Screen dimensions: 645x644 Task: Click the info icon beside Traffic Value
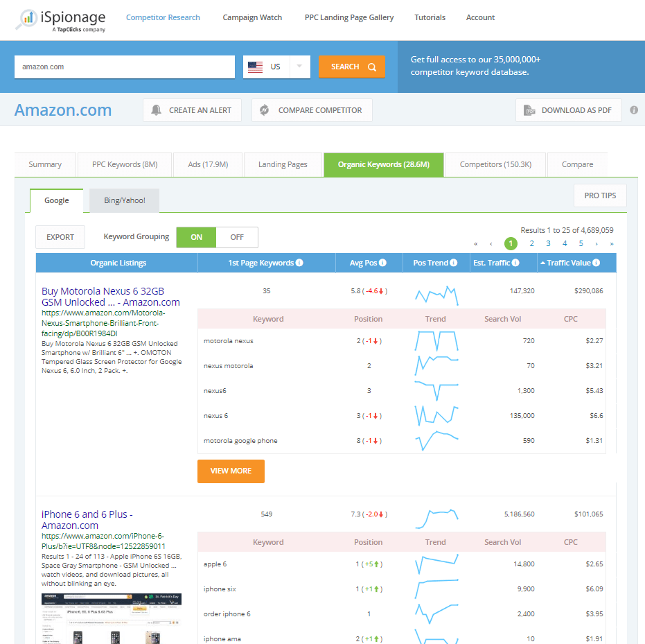[596, 263]
